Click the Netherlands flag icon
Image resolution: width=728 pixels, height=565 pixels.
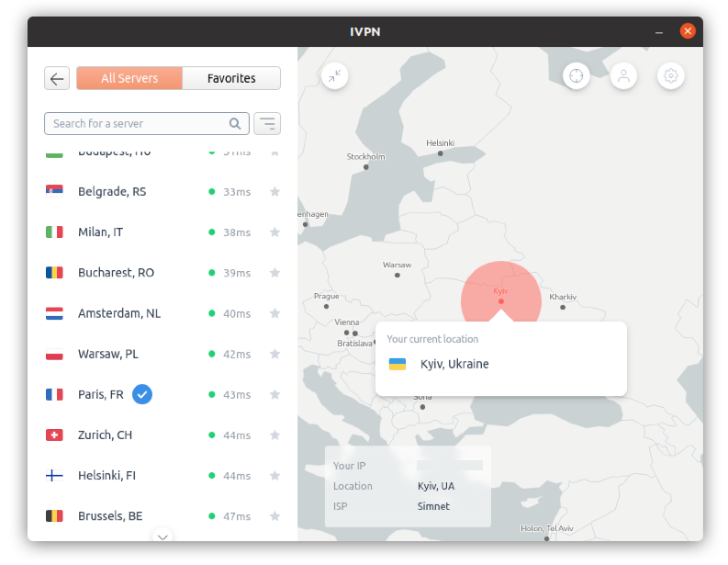click(x=54, y=313)
